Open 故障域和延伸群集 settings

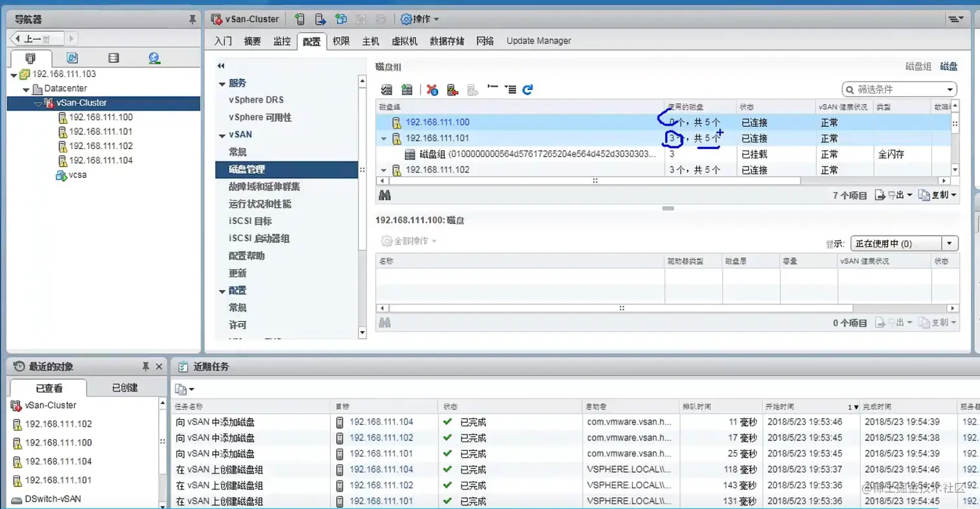pyautogui.click(x=264, y=187)
